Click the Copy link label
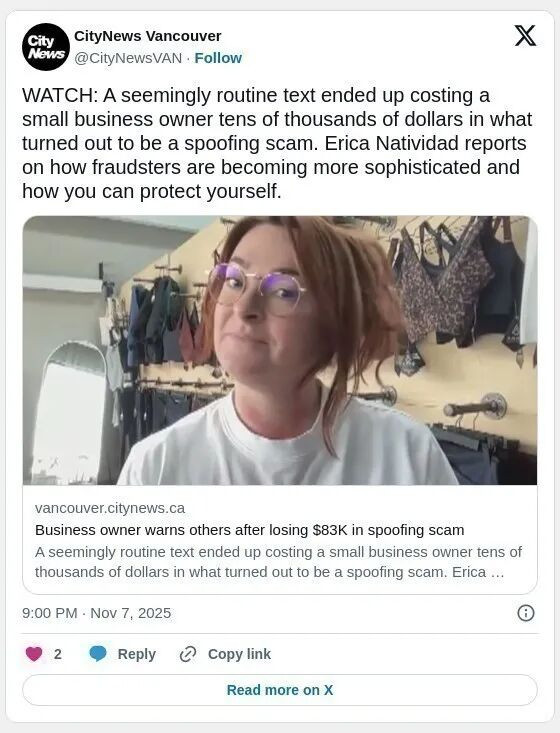This screenshot has height=733, width=560. click(239, 654)
